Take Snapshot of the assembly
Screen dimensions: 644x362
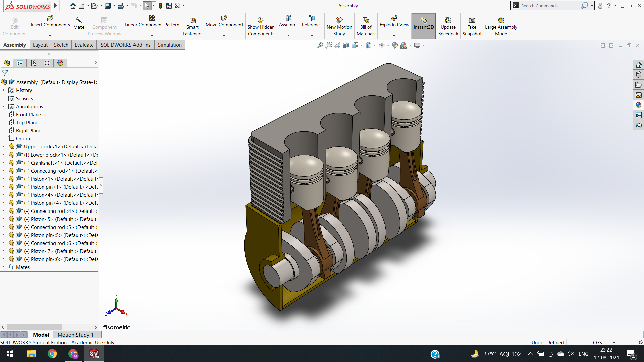[472, 21]
